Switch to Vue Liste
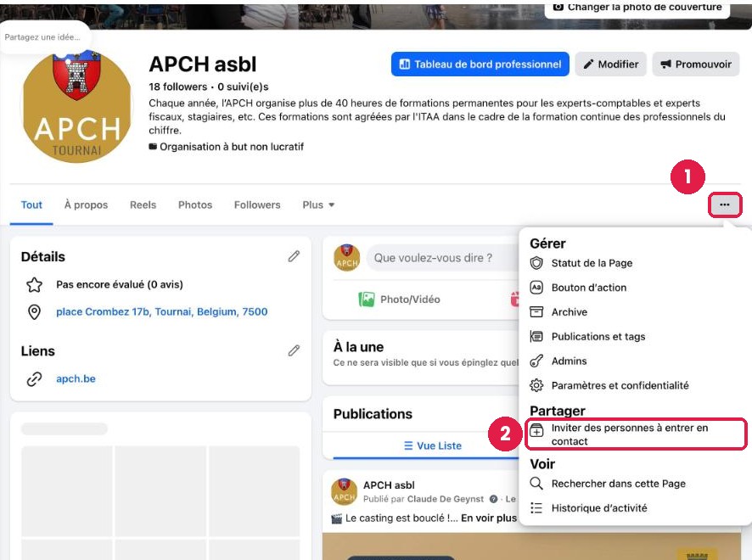This screenshot has width=752, height=560. pos(433,445)
